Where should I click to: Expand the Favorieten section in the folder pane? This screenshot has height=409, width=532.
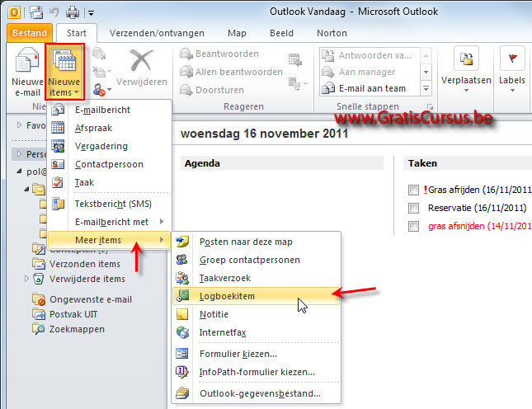19,125
